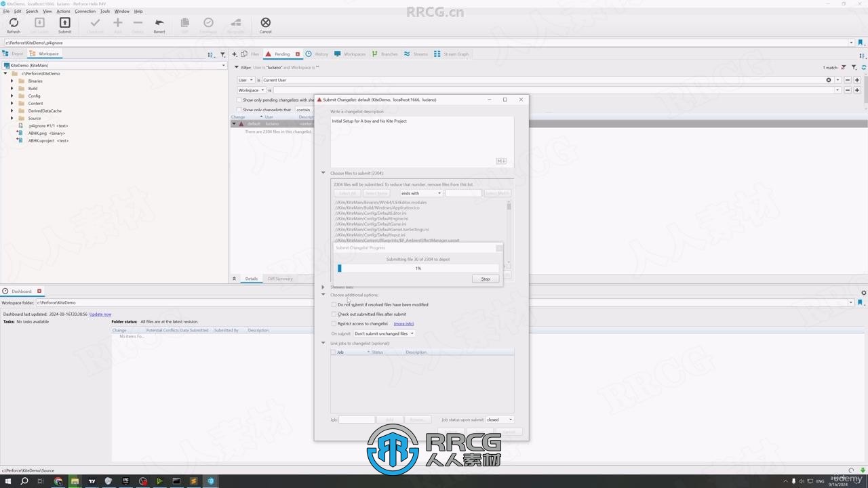Click the Submit toolbar icon
868x488 pixels.
pos(64,25)
